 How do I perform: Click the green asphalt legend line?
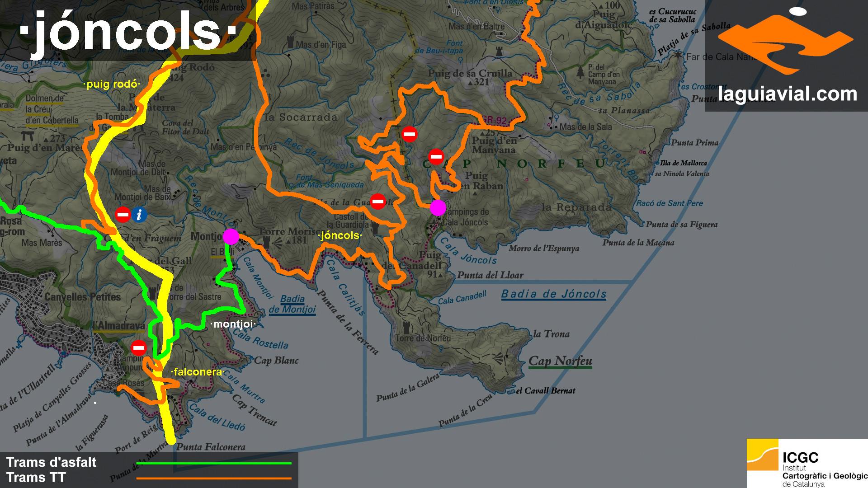(x=214, y=463)
